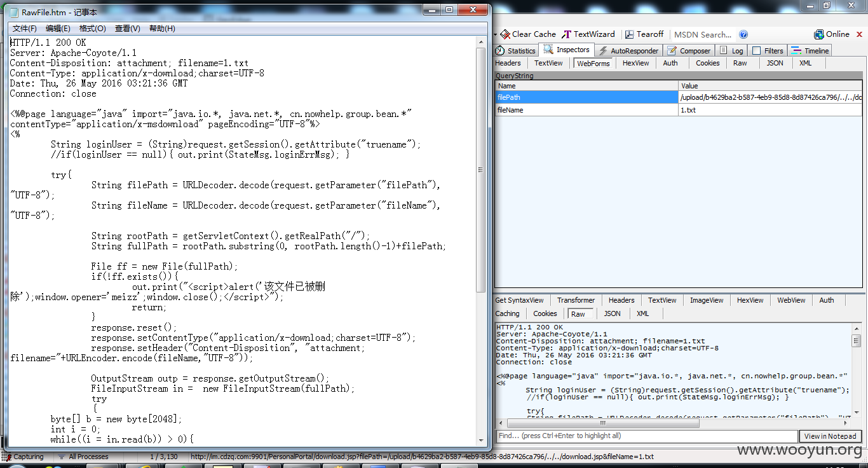Click Notepad scrollbar's up arrow
The height and width of the screenshot is (468, 868).
pyautogui.click(x=481, y=41)
